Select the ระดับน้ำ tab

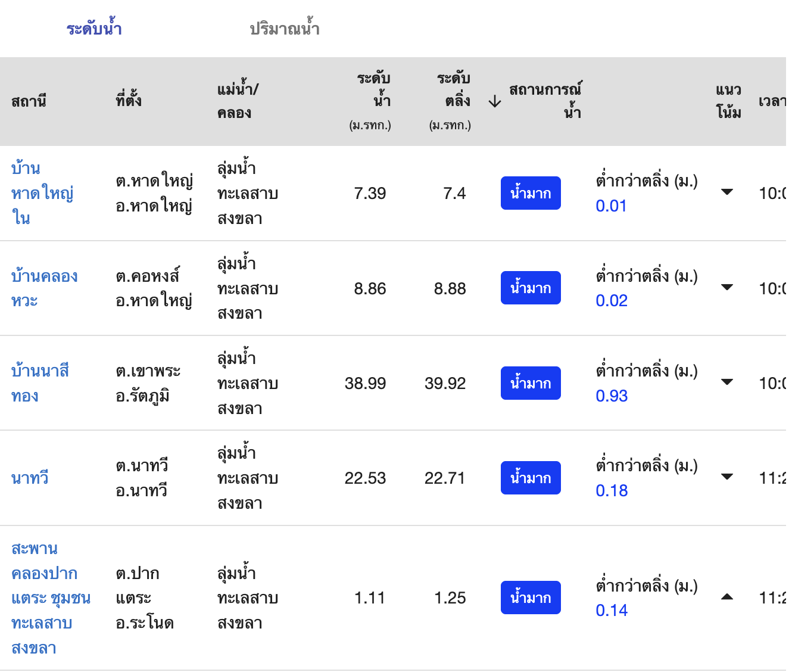[x=94, y=29]
